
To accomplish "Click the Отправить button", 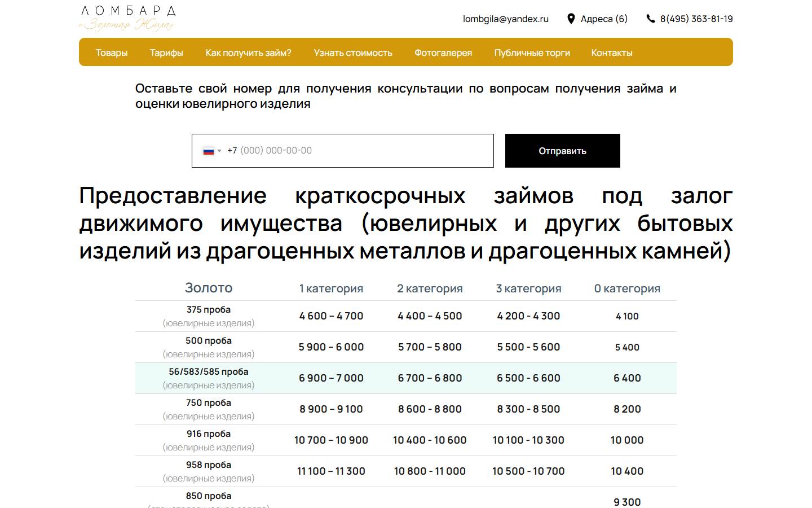I will (x=563, y=151).
